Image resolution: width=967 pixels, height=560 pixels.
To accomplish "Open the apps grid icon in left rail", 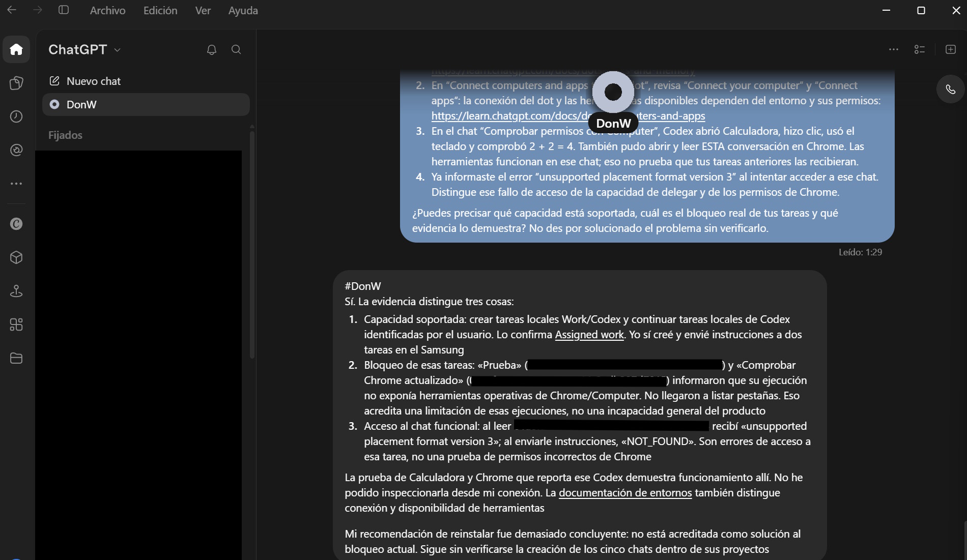I will (x=16, y=325).
